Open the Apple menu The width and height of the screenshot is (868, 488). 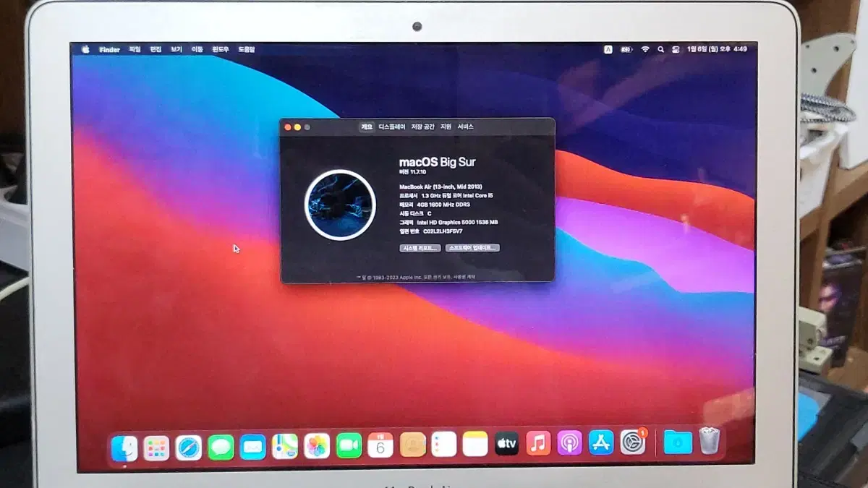tap(85, 50)
